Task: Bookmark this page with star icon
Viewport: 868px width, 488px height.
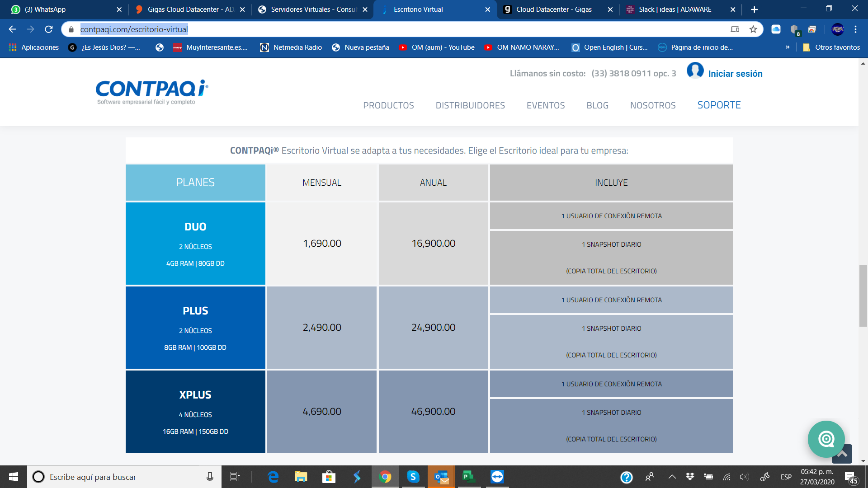Action: point(753,29)
